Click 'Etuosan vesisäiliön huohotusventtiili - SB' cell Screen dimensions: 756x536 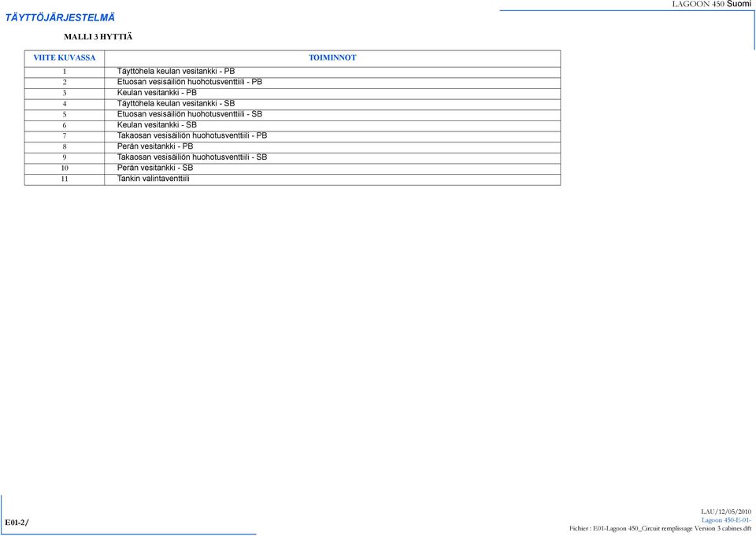tap(332, 115)
